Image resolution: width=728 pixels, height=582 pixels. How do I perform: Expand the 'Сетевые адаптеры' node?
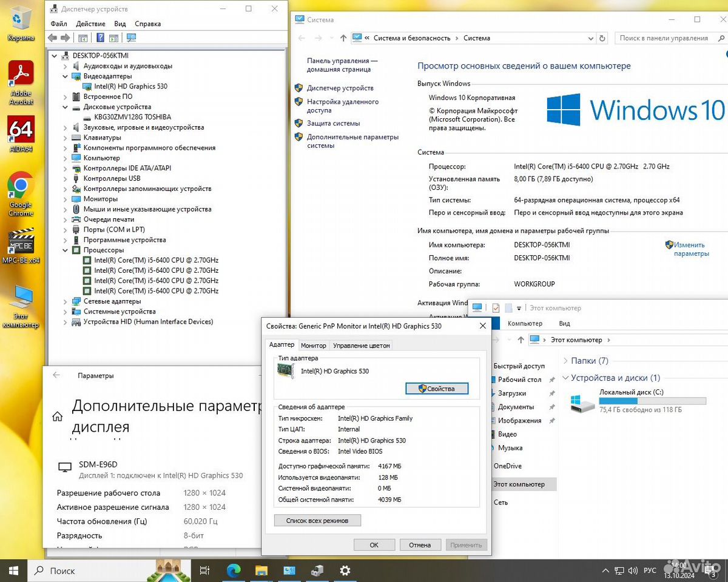[66, 301]
